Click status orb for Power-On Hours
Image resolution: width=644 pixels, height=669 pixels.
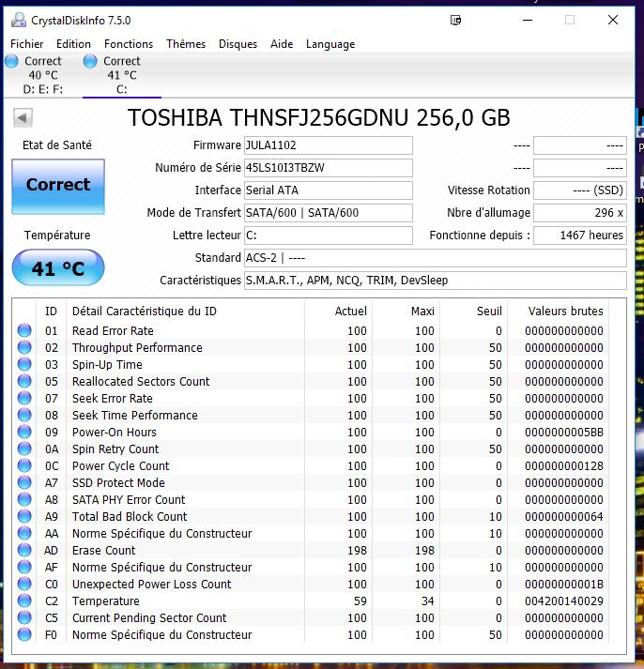[24, 432]
